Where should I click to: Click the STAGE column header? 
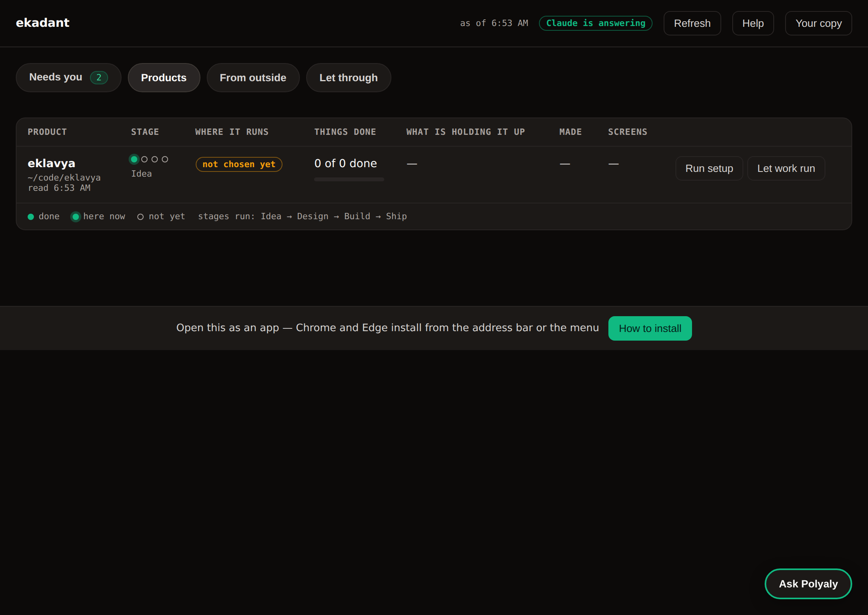click(145, 132)
